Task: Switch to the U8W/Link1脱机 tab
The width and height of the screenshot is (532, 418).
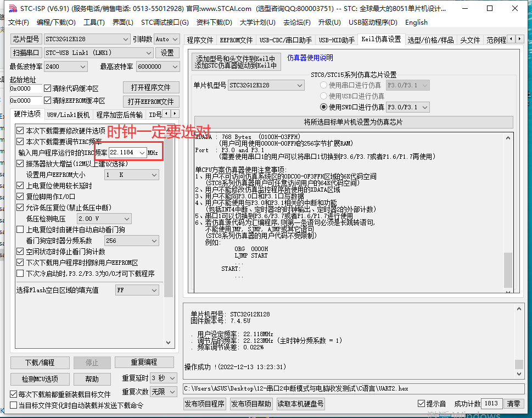Action: (68, 115)
